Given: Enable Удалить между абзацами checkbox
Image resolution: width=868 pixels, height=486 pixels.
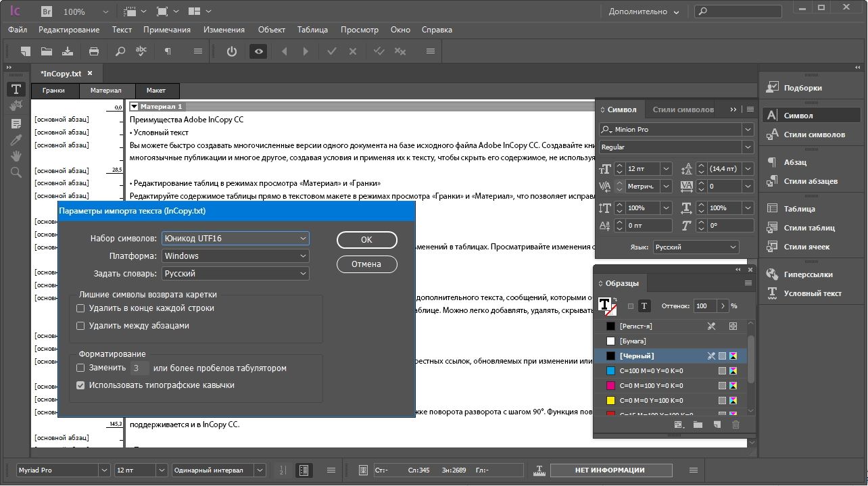Looking at the screenshot, I should 81,326.
